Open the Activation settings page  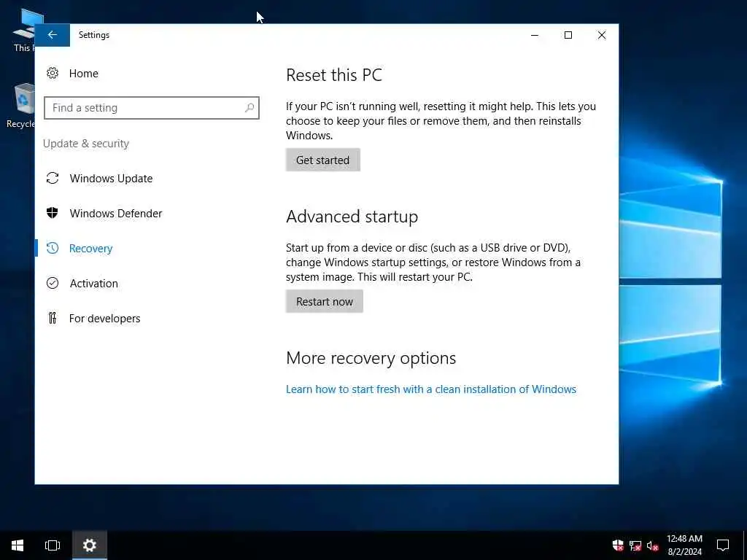coord(94,284)
